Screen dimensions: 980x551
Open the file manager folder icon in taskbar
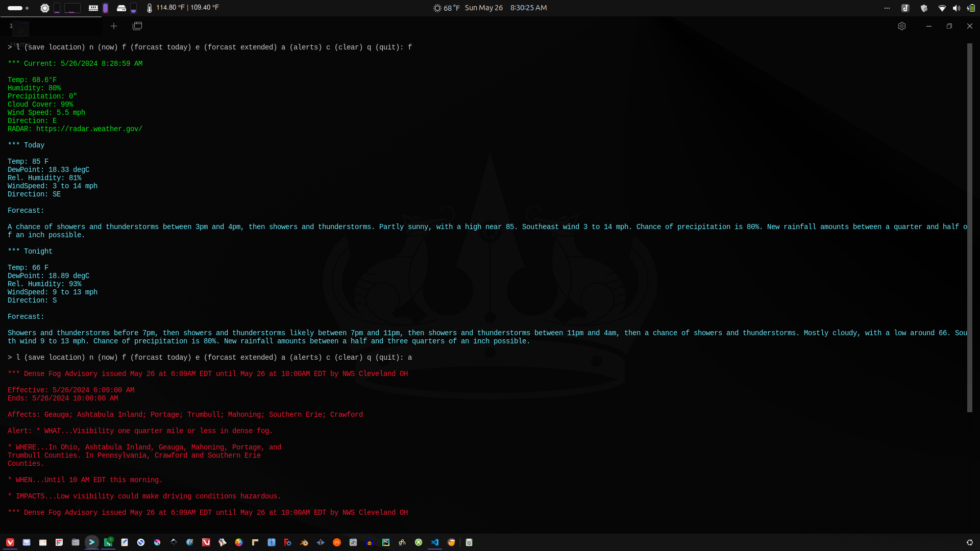click(x=76, y=542)
